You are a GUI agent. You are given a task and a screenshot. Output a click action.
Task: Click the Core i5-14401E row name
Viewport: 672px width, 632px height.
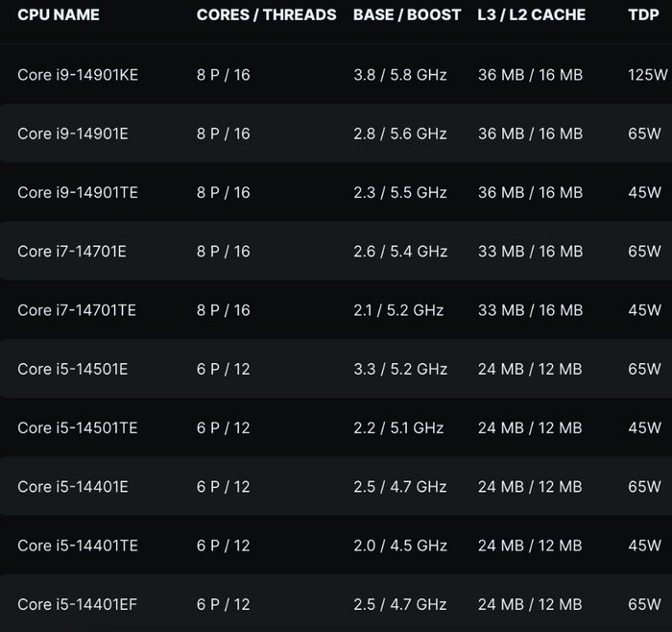[73, 487]
